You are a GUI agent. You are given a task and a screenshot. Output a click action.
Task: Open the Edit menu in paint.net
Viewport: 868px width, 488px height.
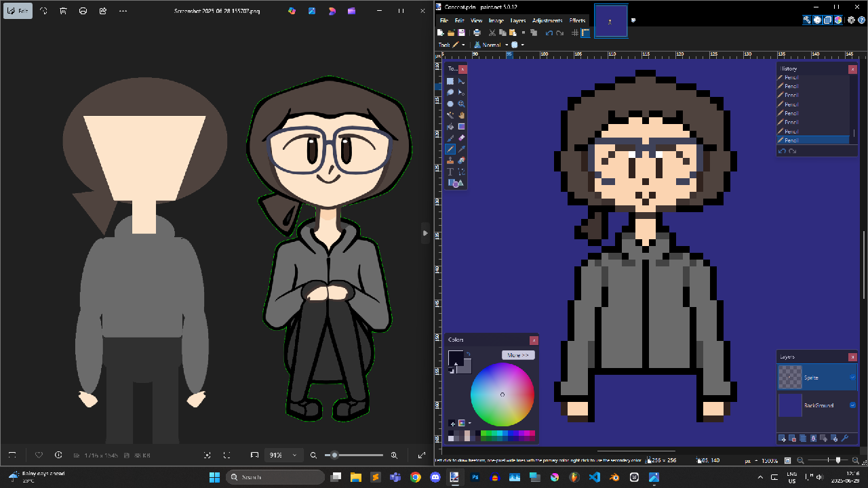pyautogui.click(x=459, y=20)
